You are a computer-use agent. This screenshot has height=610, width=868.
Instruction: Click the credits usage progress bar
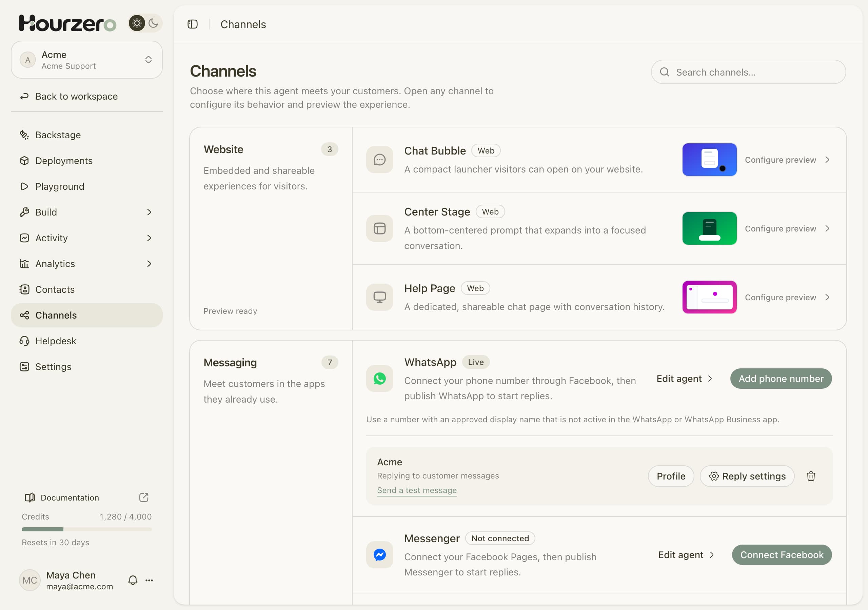[86, 529]
